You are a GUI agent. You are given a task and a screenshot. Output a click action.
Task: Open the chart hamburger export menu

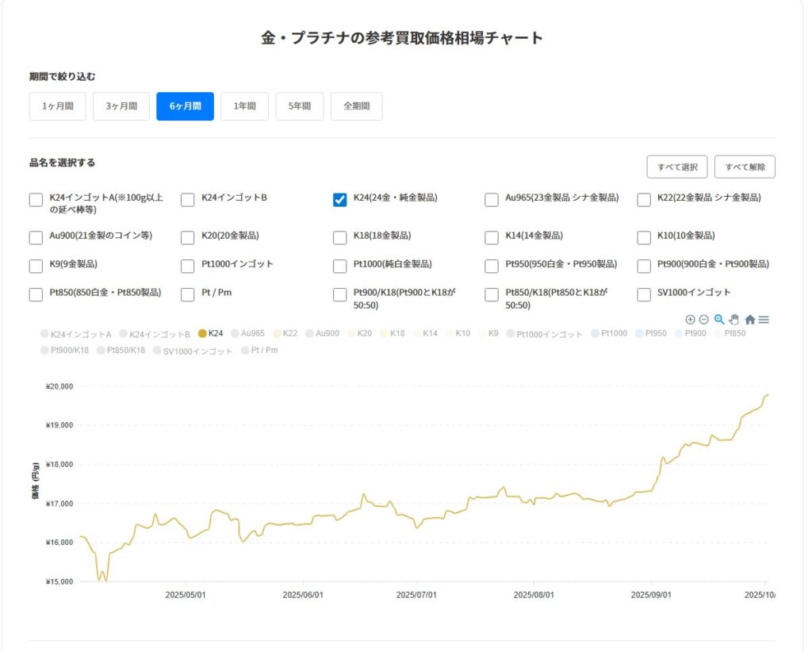point(764,320)
